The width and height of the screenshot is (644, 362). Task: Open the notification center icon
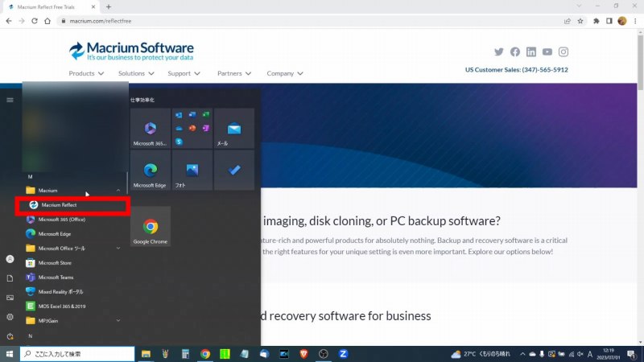(x=632, y=354)
